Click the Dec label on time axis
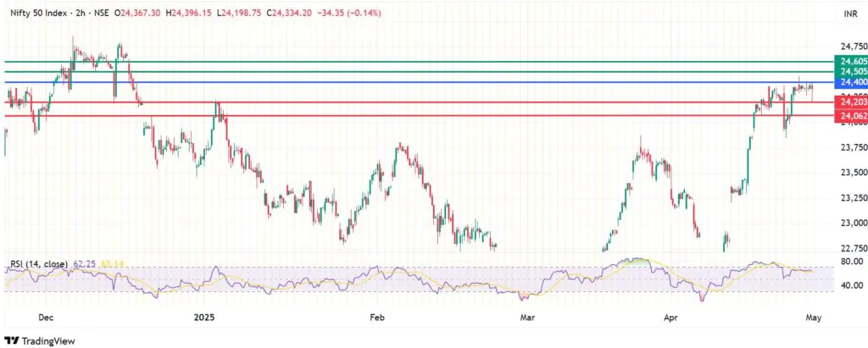 point(47,317)
